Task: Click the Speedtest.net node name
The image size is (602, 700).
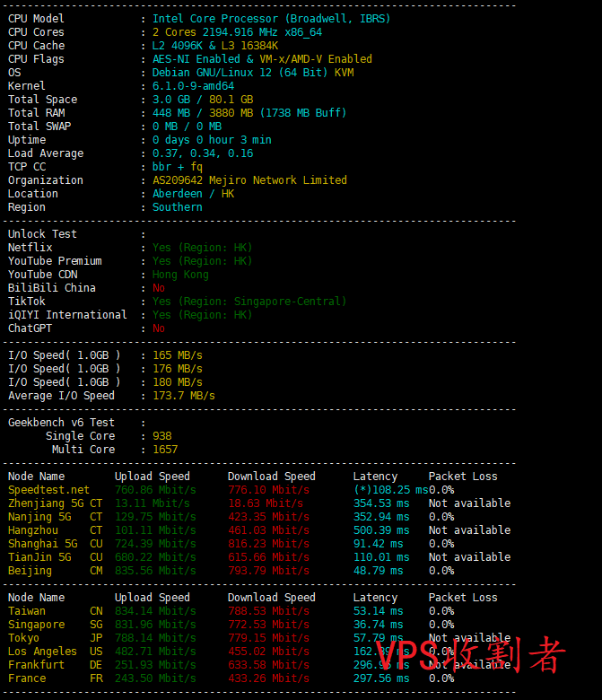Action: [48, 490]
